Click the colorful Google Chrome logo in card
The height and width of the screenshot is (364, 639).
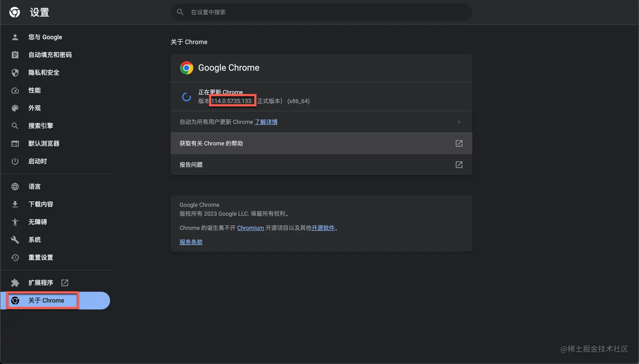click(x=186, y=68)
